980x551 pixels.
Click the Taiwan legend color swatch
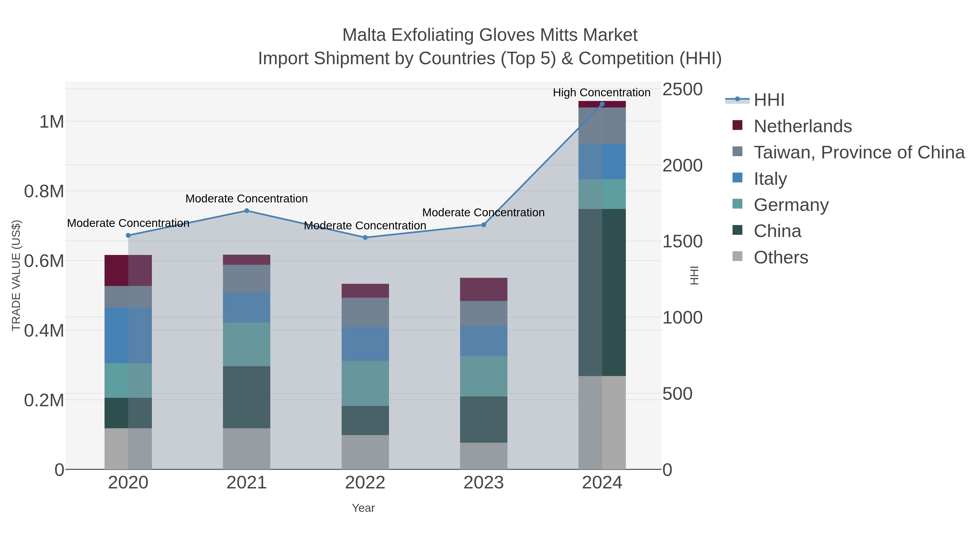click(x=737, y=151)
